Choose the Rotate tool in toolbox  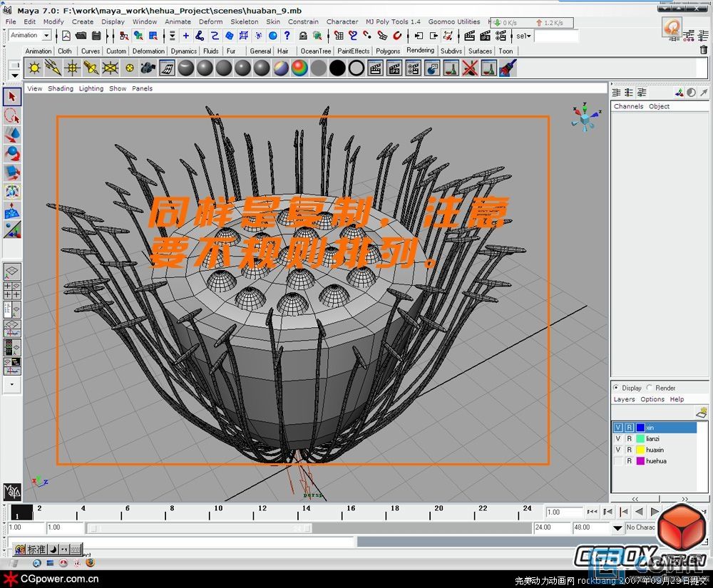coord(12,154)
